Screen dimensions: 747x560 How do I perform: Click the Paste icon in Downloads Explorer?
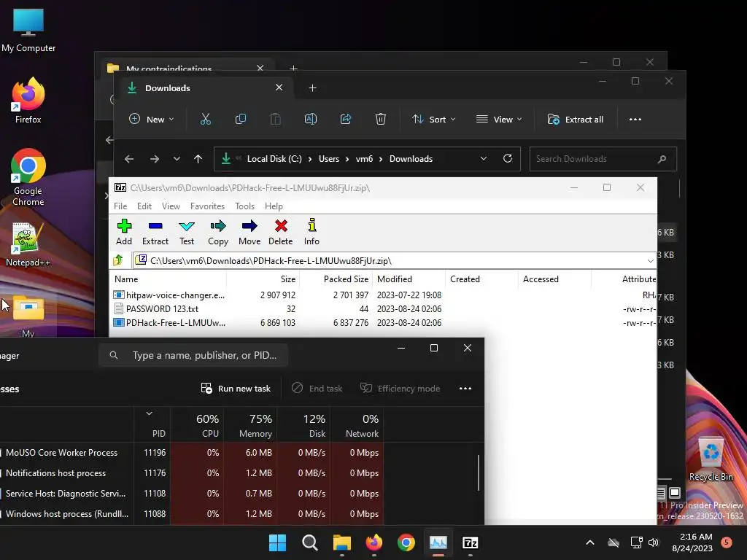point(275,119)
